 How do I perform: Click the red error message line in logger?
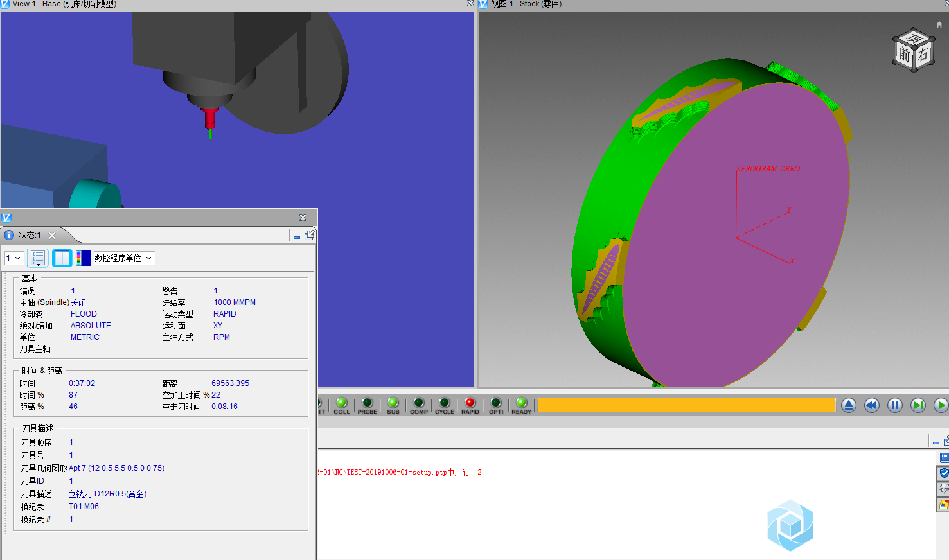tap(400, 472)
